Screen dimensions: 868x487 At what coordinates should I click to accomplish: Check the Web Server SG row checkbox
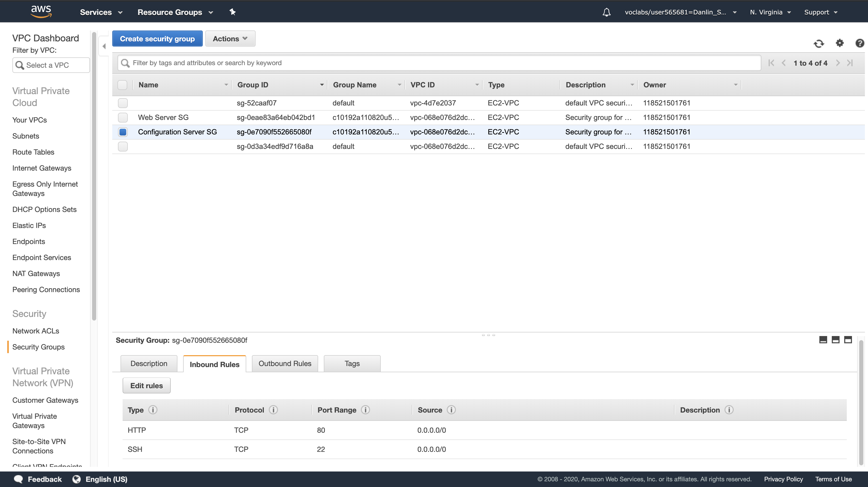click(x=123, y=118)
